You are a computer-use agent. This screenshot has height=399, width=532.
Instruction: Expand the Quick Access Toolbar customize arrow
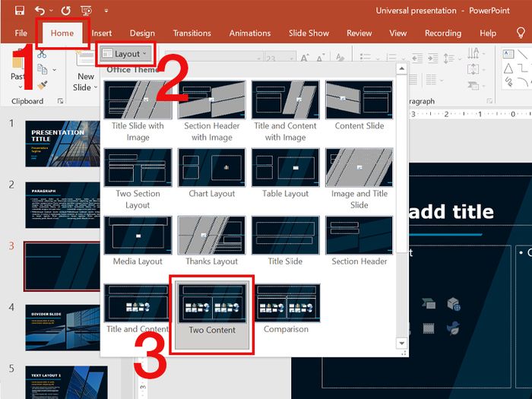[x=106, y=11]
